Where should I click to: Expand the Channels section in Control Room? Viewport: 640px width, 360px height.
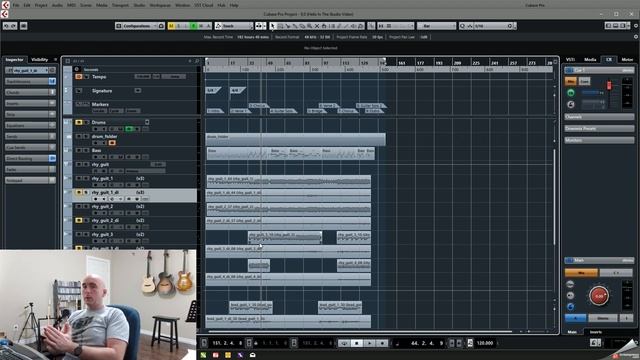[x=599, y=117]
